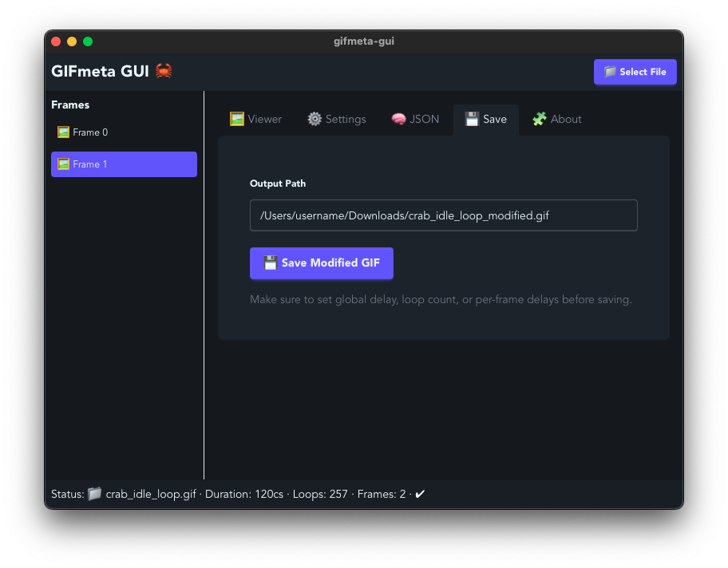Viewport: 728px width, 568px height.
Task: Click the gear icon on the Settings tab
Action: coord(315,118)
